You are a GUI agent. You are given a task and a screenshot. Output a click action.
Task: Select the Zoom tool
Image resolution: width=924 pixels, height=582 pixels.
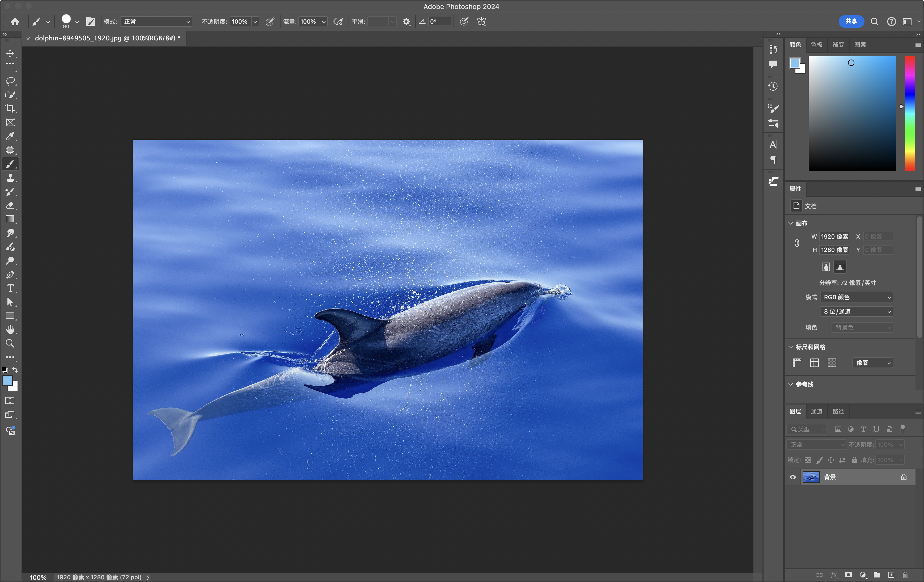coord(10,344)
